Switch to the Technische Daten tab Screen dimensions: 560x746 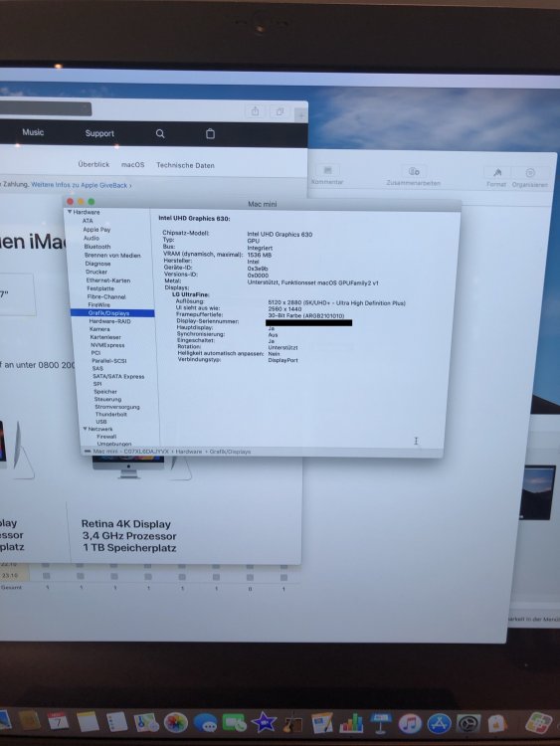[x=185, y=165]
